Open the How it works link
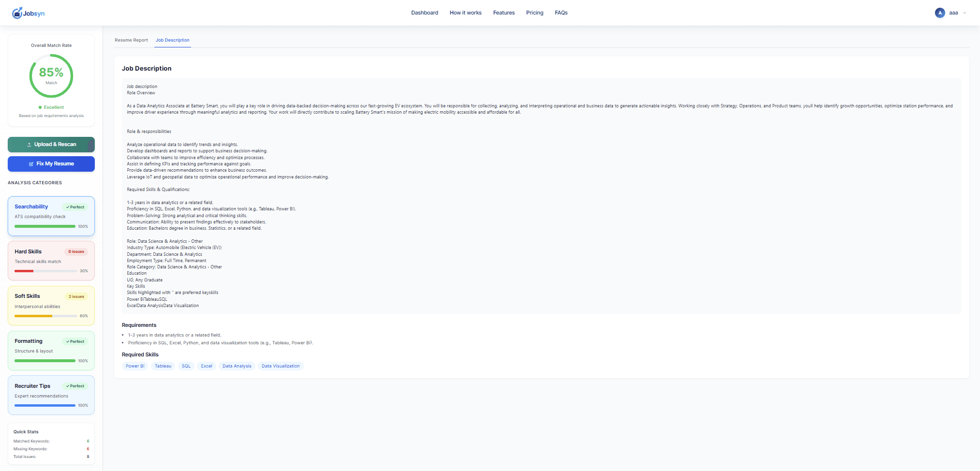 pos(465,13)
